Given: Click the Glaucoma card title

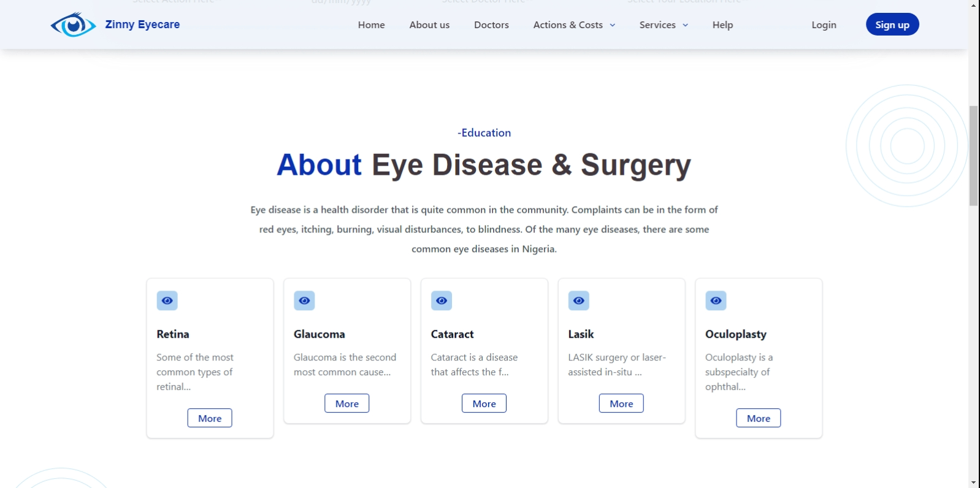Looking at the screenshot, I should (320, 334).
